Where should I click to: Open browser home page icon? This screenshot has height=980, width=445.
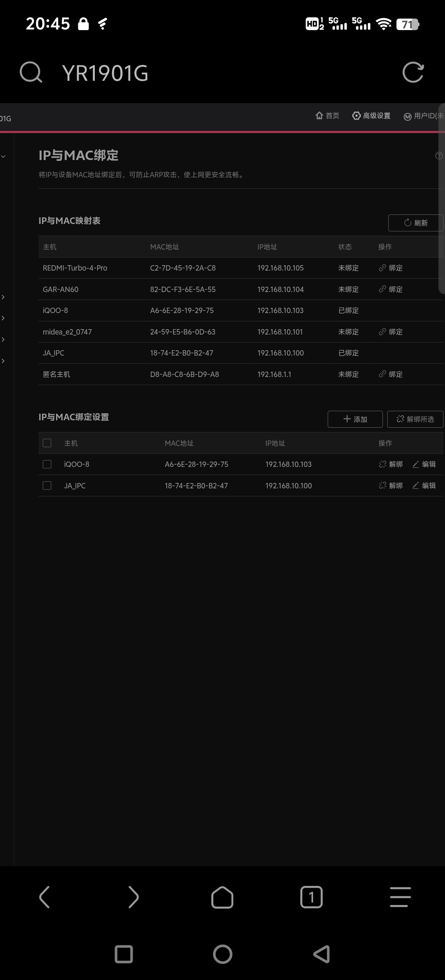pyautogui.click(x=222, y=897)
